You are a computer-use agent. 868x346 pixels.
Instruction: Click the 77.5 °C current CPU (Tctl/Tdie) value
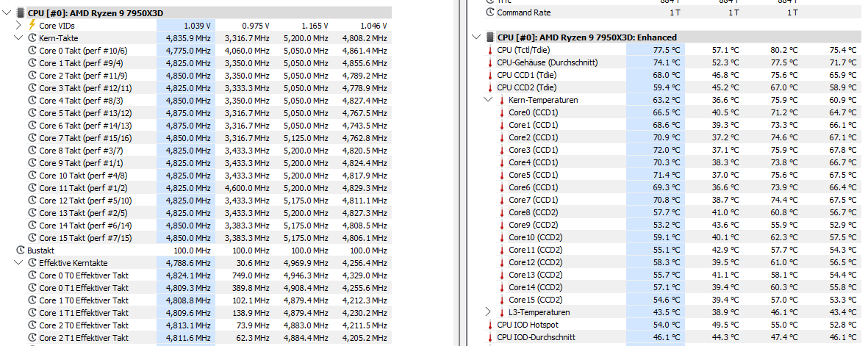click(x=666, y=50)
